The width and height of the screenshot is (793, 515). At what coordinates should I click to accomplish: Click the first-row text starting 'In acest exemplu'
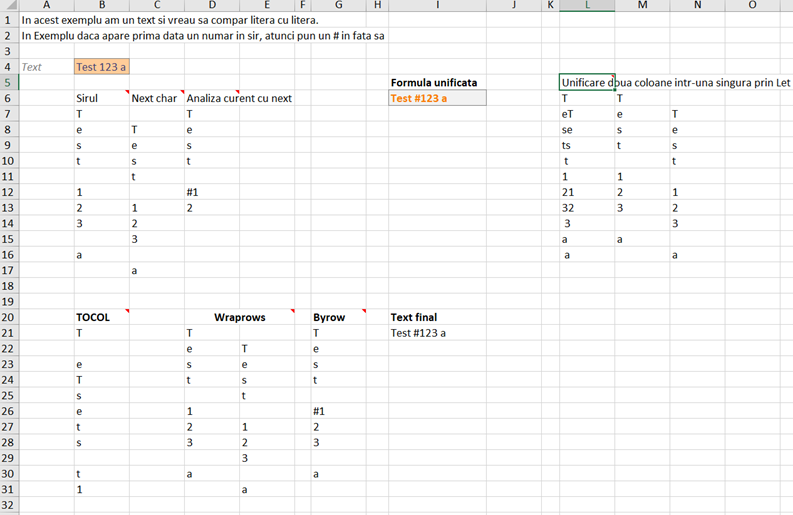170,20
